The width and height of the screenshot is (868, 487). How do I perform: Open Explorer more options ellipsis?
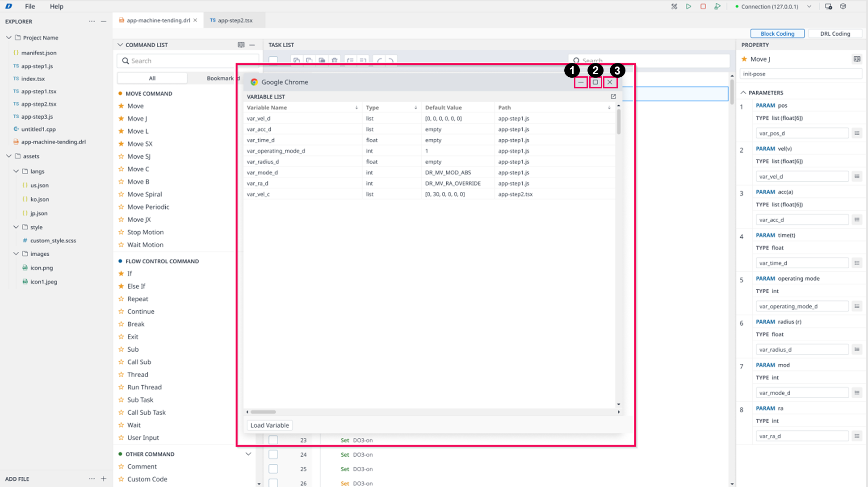(92, 21)
